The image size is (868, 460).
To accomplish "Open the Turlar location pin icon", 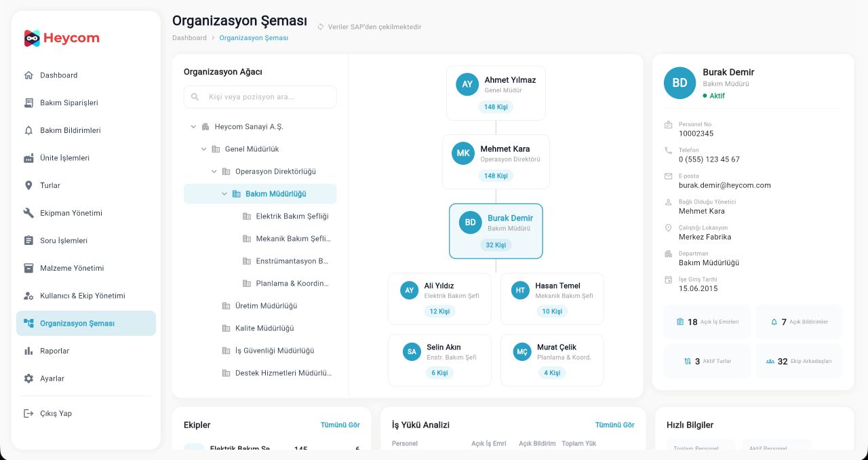I will (x=28, y=185).
